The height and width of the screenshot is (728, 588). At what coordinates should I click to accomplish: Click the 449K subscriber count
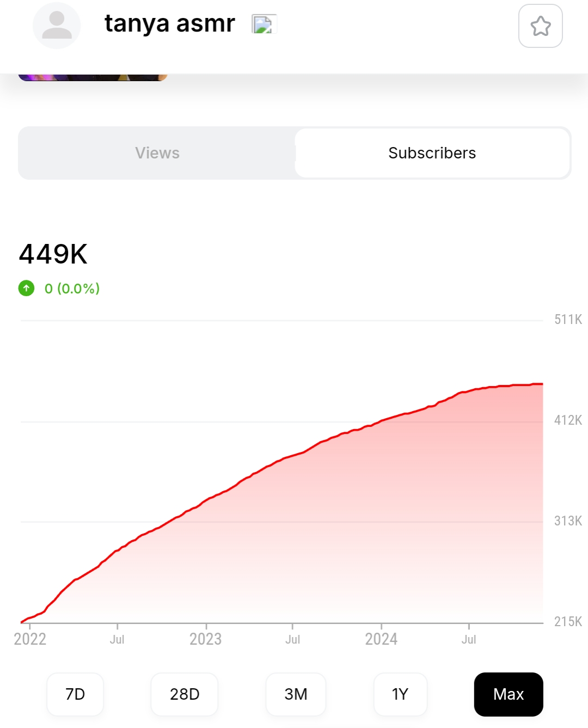click(53, 254)
